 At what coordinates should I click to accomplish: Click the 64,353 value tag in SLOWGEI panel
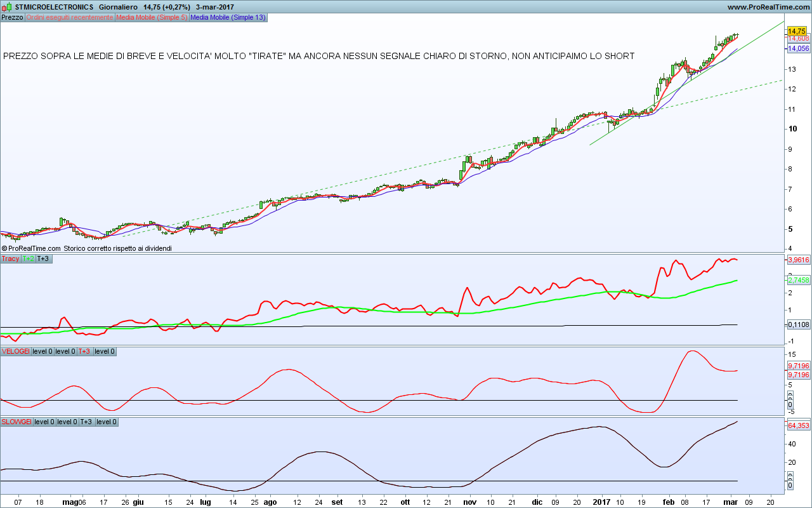coord(798,425)
